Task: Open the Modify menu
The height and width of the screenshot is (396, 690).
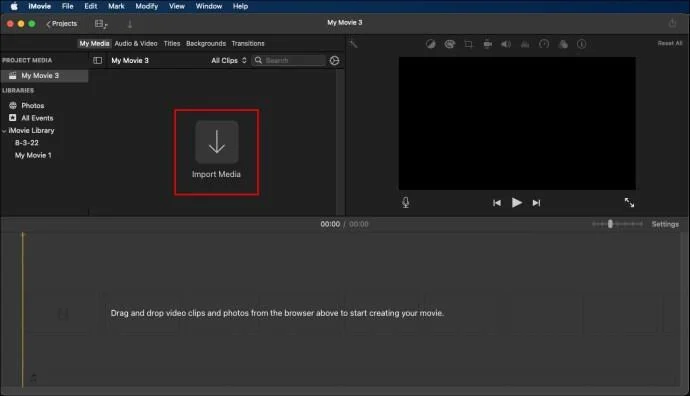Action: point(147,6)
